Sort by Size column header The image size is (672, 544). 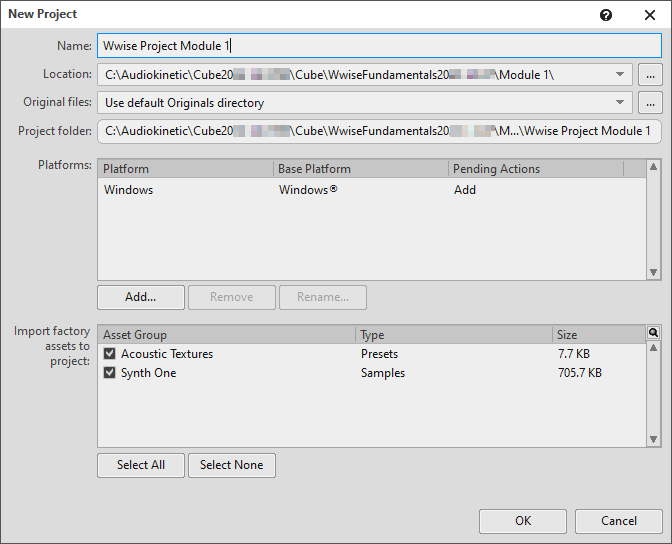click(x=599, y=335)
